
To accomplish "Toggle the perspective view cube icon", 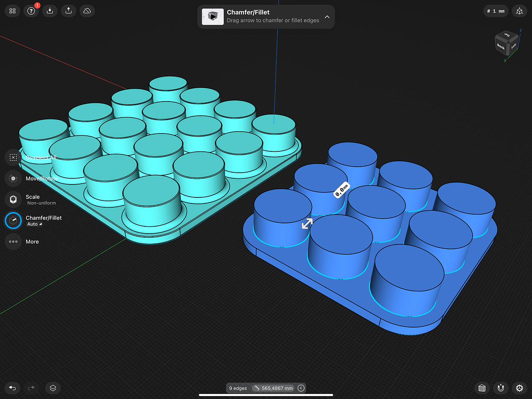I will pos(519,11).
